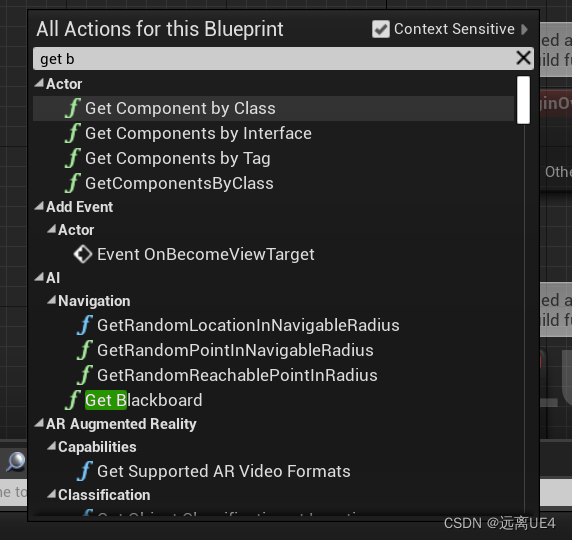Click the function icon next to Get Blackboard
Viewport: 572px width, 540px height.
point(73,400)
